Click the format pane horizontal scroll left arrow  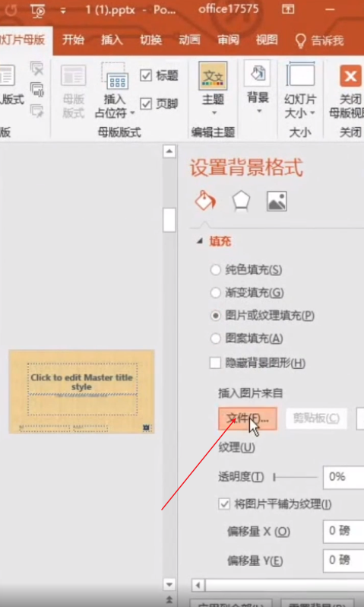click(198, 585)
